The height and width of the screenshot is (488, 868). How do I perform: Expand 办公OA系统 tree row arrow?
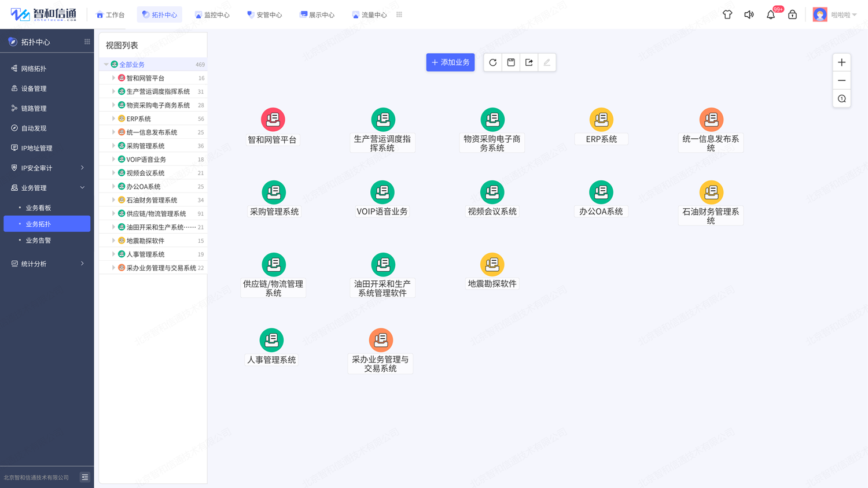tap(113, 186)
